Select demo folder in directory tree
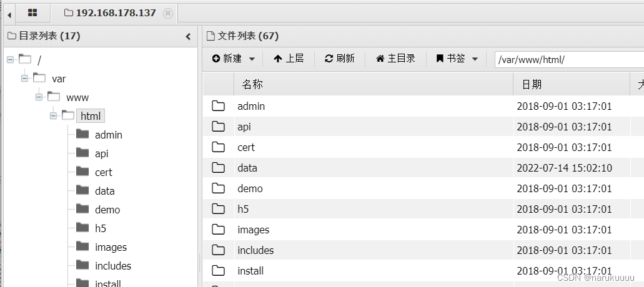This screenshot has height=287, width=644. pyautogui.click(x=107, y=210)
